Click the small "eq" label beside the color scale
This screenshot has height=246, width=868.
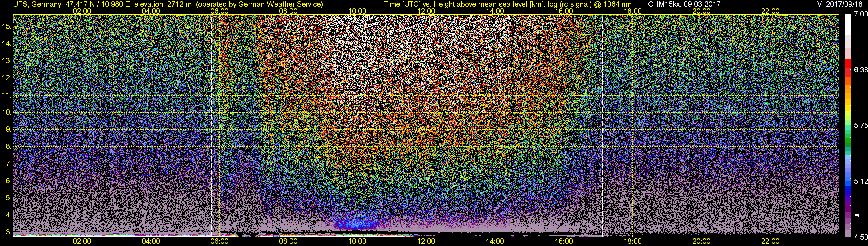click(857, 215)
